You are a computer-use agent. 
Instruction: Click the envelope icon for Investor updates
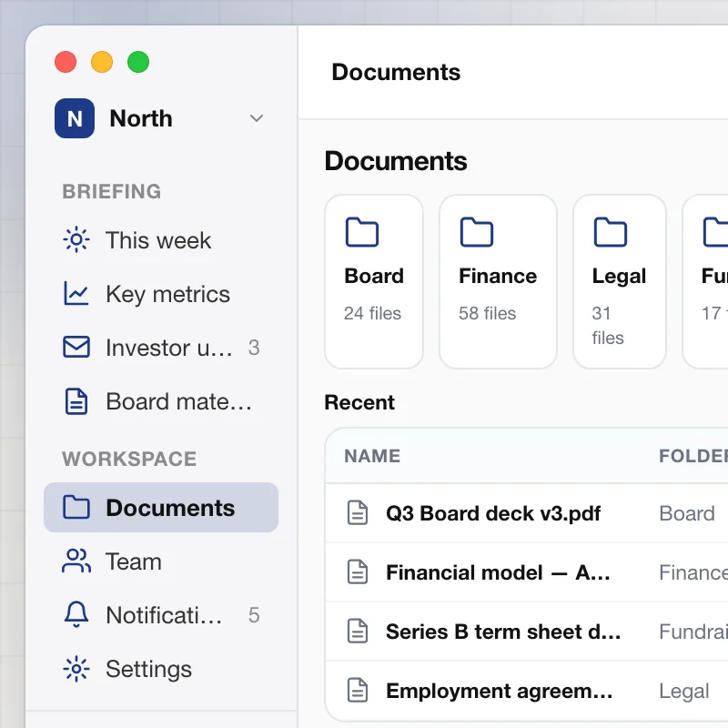pyautogui.click(x=76, y=348)
